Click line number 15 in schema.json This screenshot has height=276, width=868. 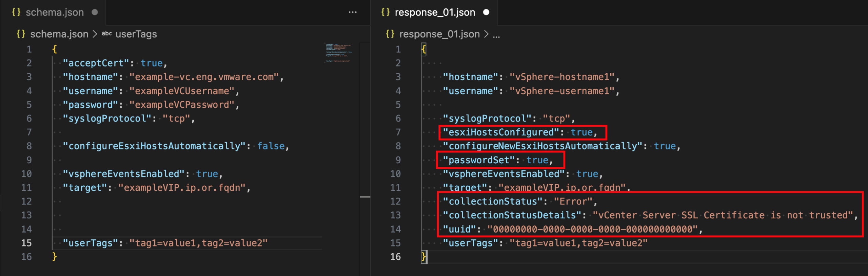pyautogui.click(x=26, y=243)
